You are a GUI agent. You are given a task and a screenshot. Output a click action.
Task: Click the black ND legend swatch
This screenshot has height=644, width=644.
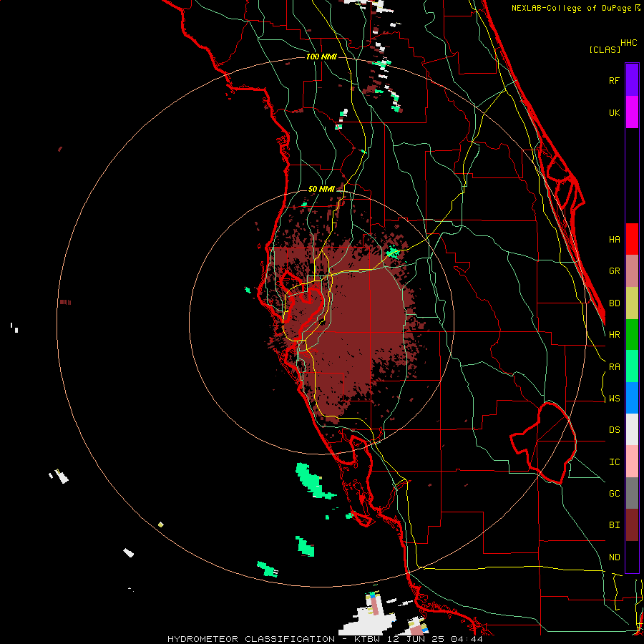[x=632, y=557]
